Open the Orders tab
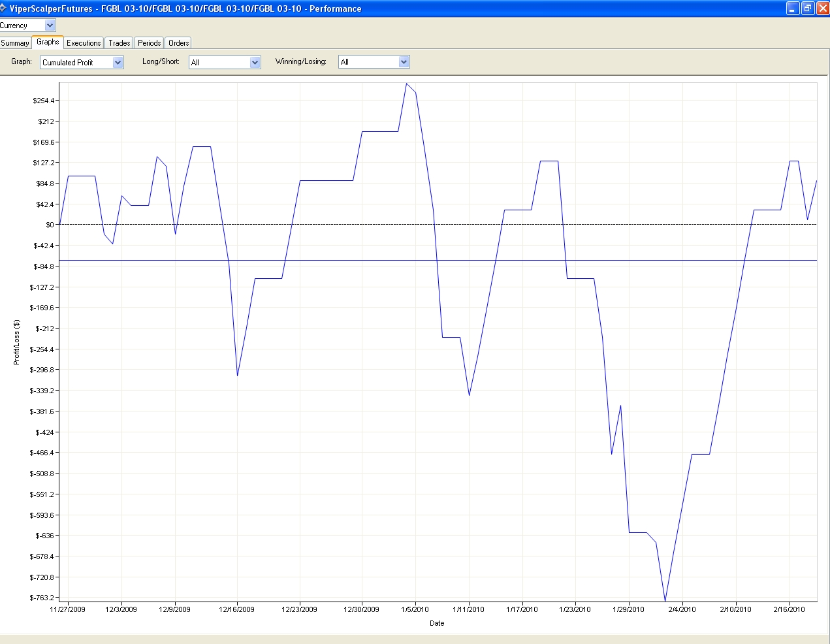This screenshot has height=644, width=830. [178, 43]
